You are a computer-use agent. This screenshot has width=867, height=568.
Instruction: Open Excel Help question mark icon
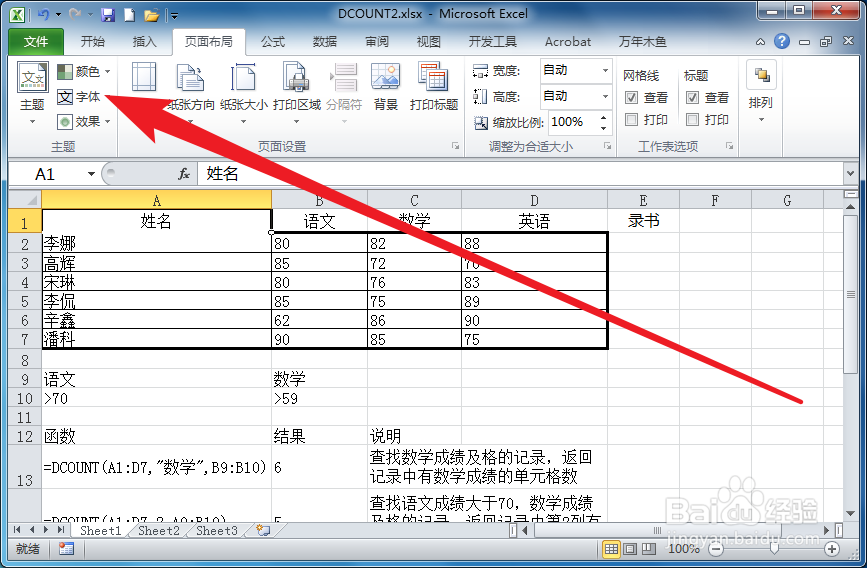tap(781, 41)
